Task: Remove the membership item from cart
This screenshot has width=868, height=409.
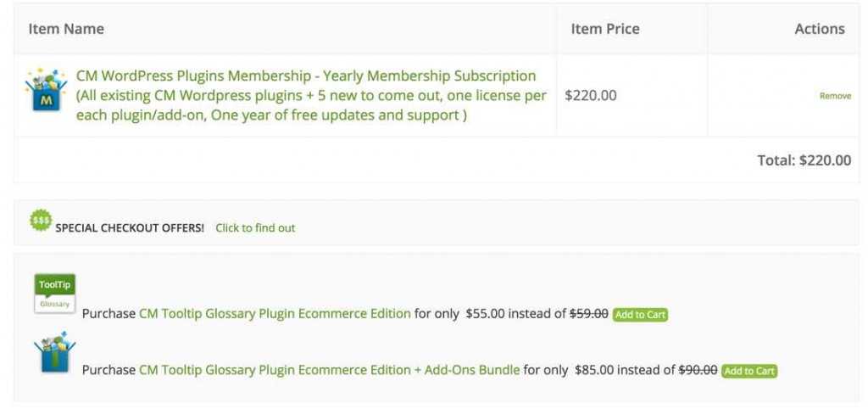Action: click(x=835, y=96)
